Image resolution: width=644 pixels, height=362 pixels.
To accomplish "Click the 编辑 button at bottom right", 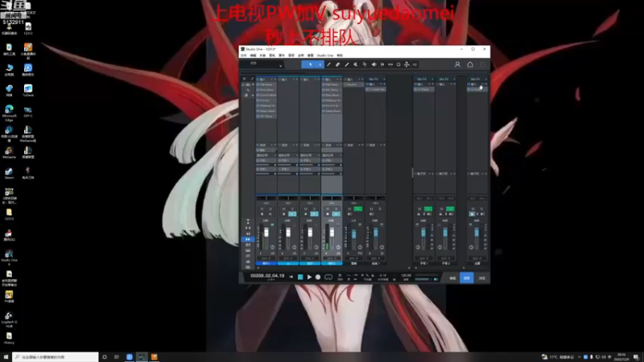I will pyautogui.click(x=452, y=278).
